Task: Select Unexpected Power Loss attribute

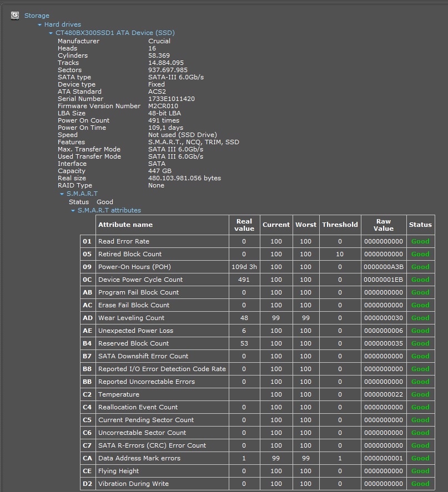Action: pyautogui.click(x=135, y=331)
